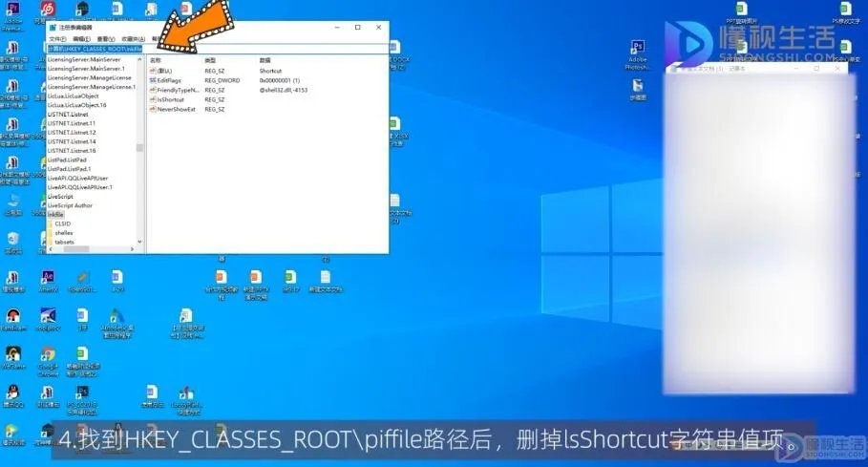
Task: Select the ListPad.ListPad.1 key
Action: (x=69, y=169)
